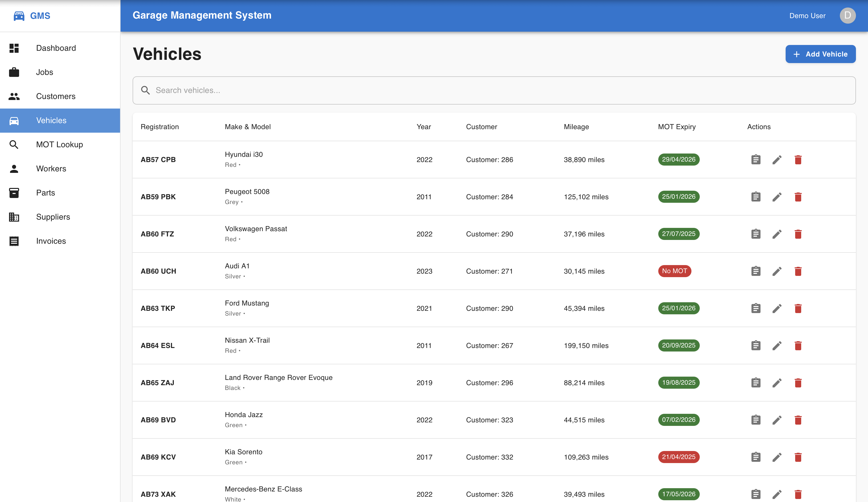Delete the Kia Sorento vehicle
868x502 pixels.
point(799,457)
